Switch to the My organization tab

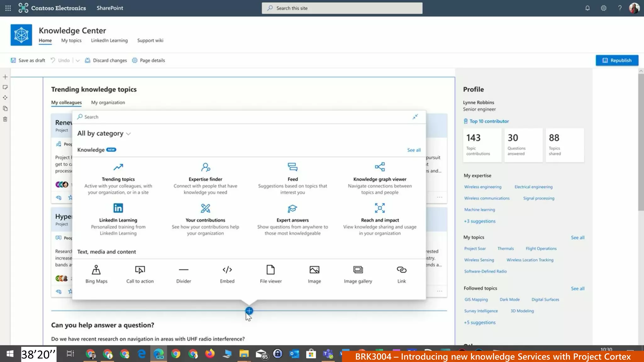tap(108, 102)
